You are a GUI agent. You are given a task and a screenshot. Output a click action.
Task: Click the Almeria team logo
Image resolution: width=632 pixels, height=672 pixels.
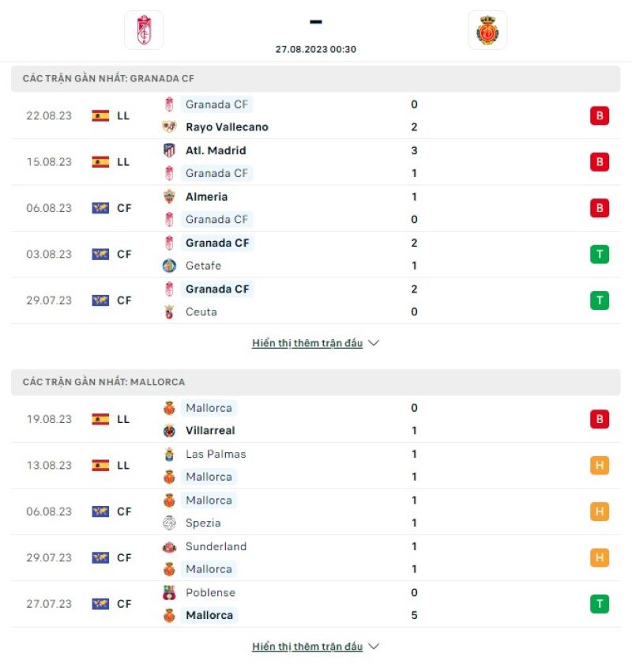click(169, 197)
